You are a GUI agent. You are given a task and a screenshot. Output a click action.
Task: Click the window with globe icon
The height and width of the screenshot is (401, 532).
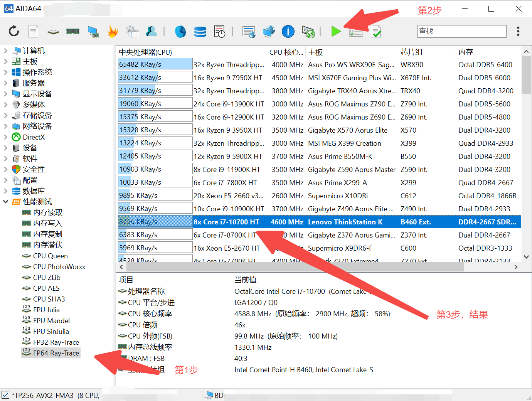pyautogui.click(x=249, y=32)
